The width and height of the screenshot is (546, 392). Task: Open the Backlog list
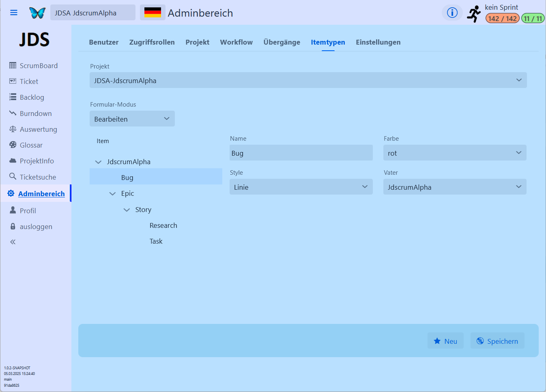(x=27, y=97)
